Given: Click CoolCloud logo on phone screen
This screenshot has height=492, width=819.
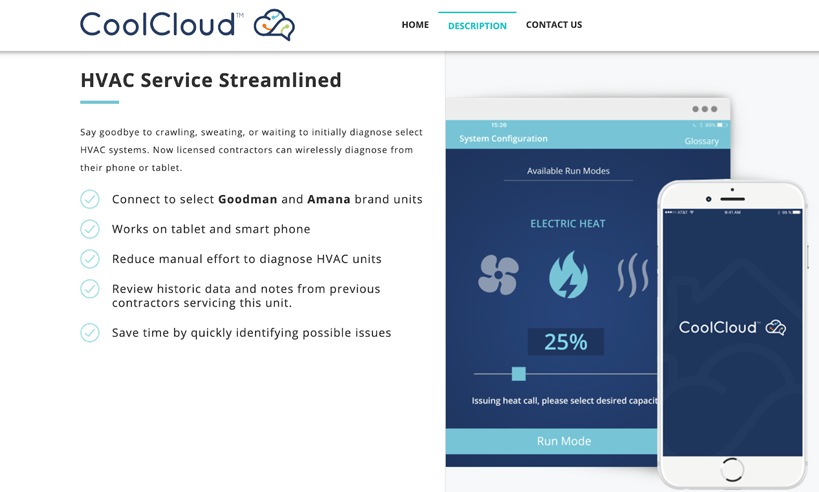Looking at the screenshot, I should point(732,327).
